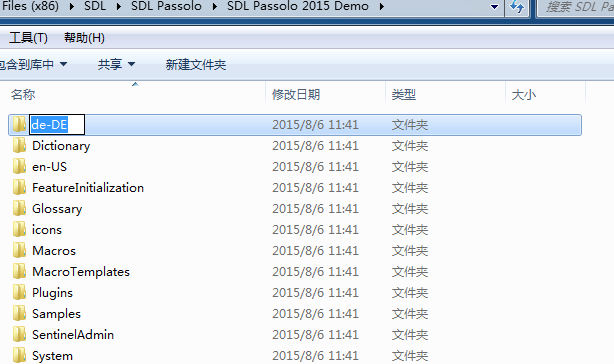Click the 文件夹 type of Macros row
The height and width of the screenshot is (364, 614).
410,250
